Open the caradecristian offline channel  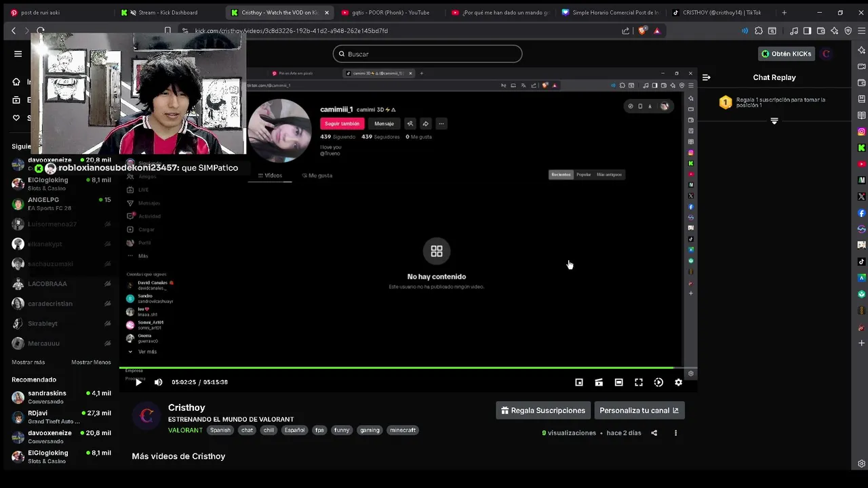[x=61, y=304]
